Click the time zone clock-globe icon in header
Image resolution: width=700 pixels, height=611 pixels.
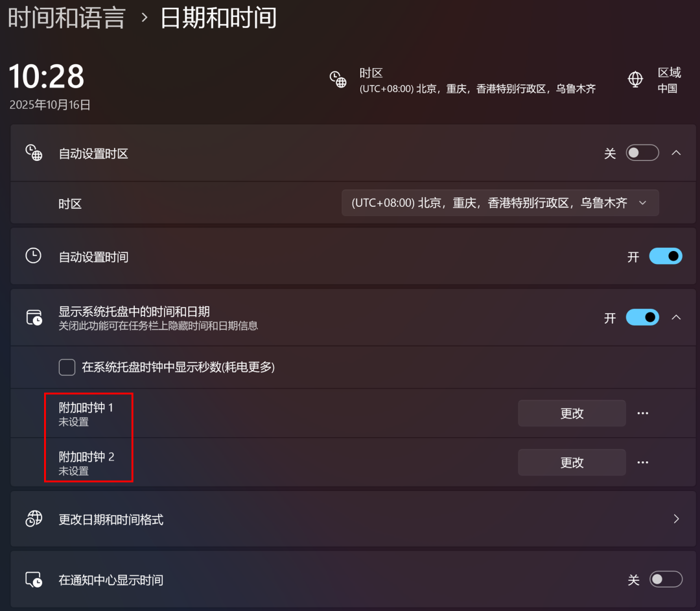[x=338, y=80]
